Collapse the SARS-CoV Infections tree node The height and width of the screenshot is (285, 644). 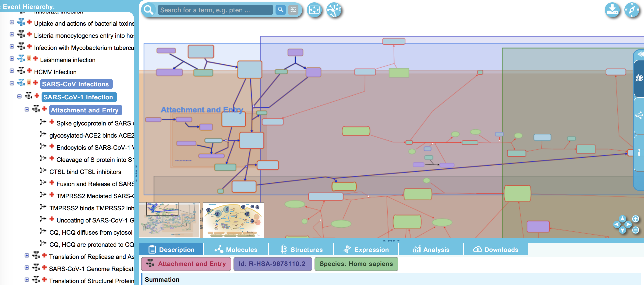click(12, 83)
